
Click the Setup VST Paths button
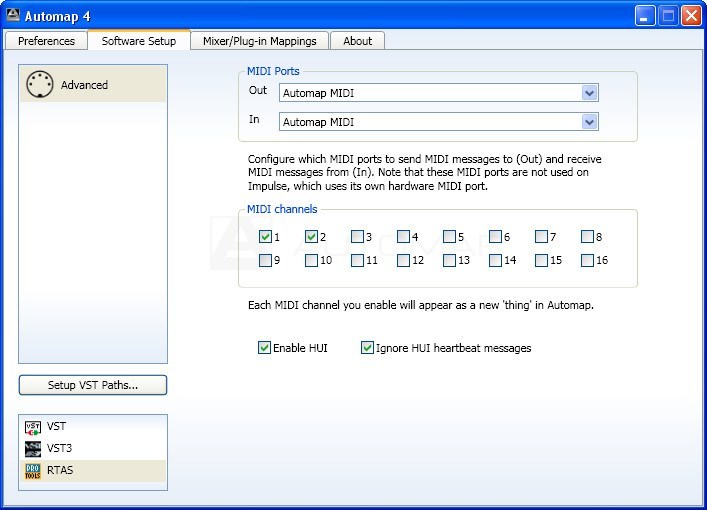coord(93,385)
